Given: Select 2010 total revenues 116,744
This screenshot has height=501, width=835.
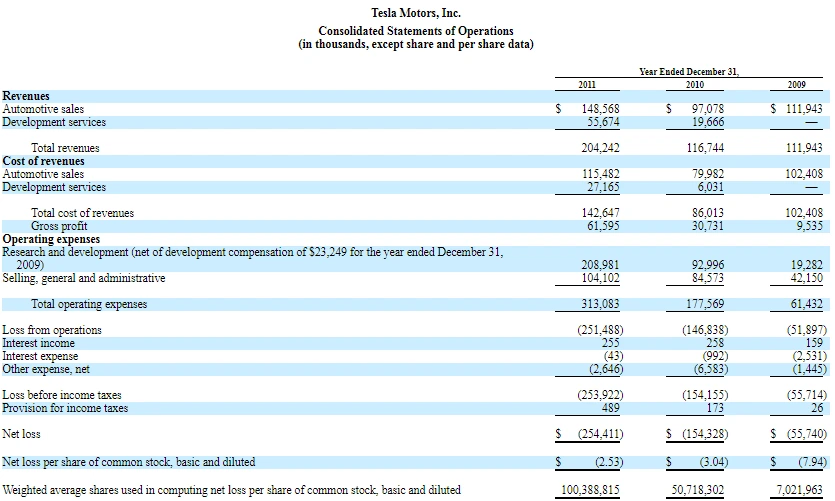Looking at the screenshot, I should coord(705,148).
